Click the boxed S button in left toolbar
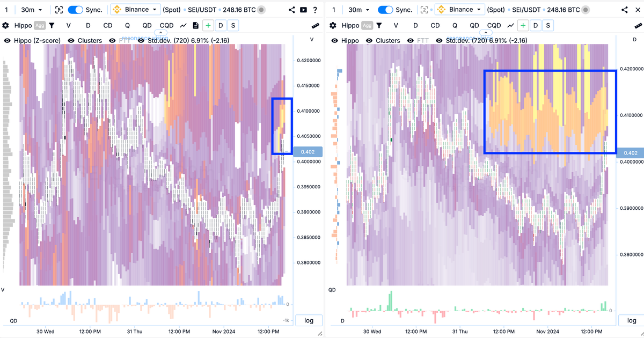Screen dimensions: 644x338 233,25
